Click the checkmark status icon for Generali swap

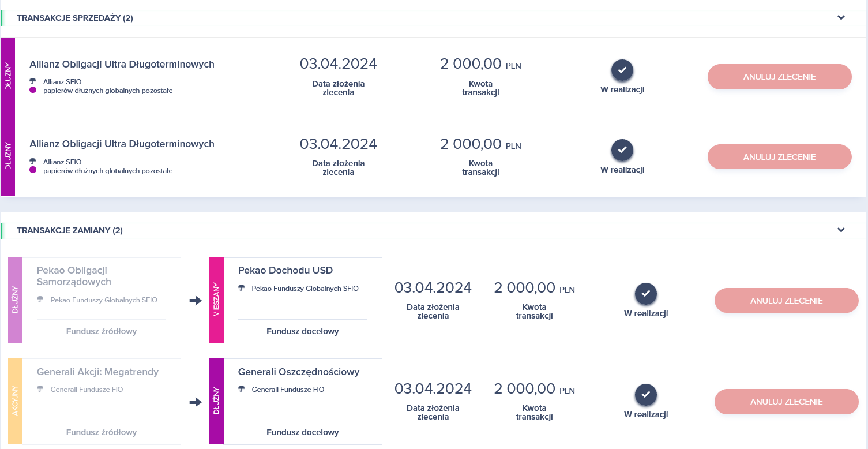(646, 395)
